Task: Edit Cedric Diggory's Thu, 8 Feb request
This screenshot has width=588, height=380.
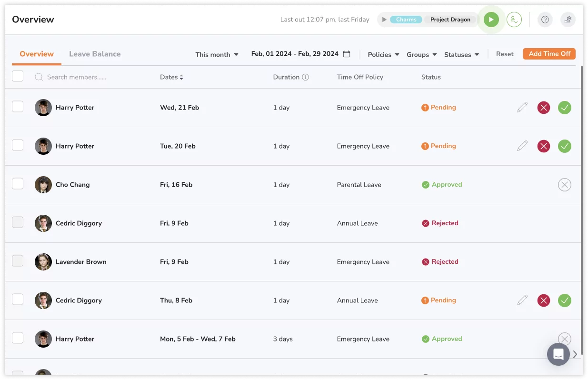Action: point(522,300)
